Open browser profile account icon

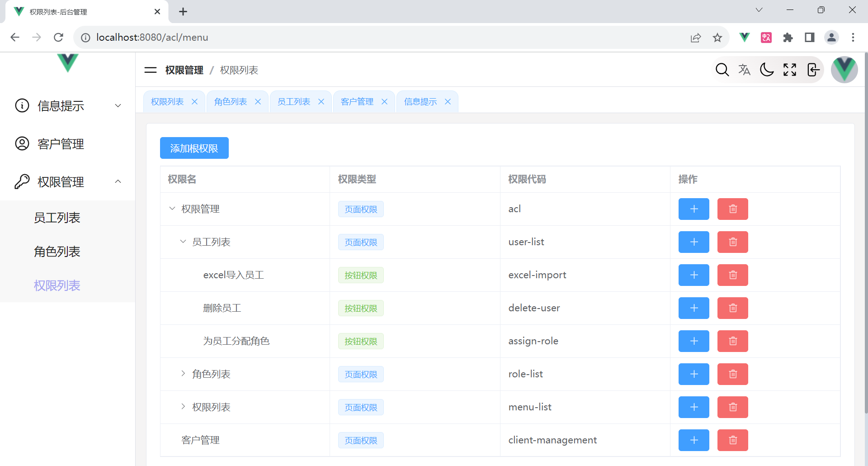pyautogui.click(x=831, y=38)
